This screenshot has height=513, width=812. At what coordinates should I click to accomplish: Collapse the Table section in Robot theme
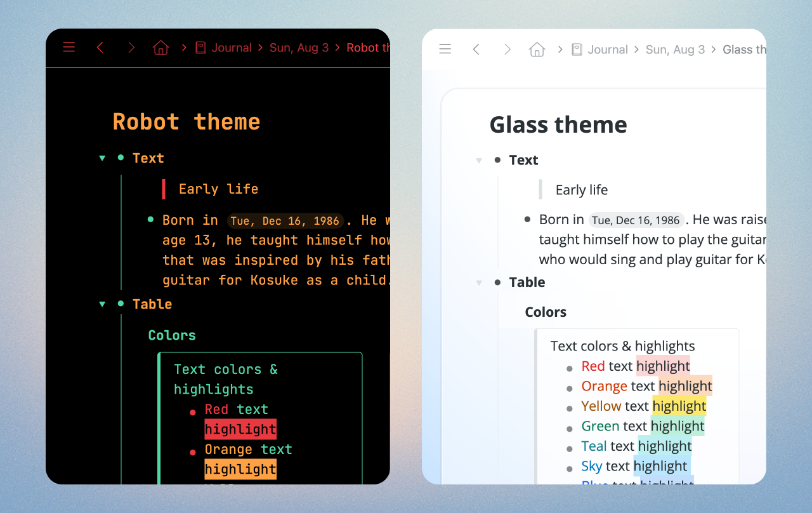(102, 304)
